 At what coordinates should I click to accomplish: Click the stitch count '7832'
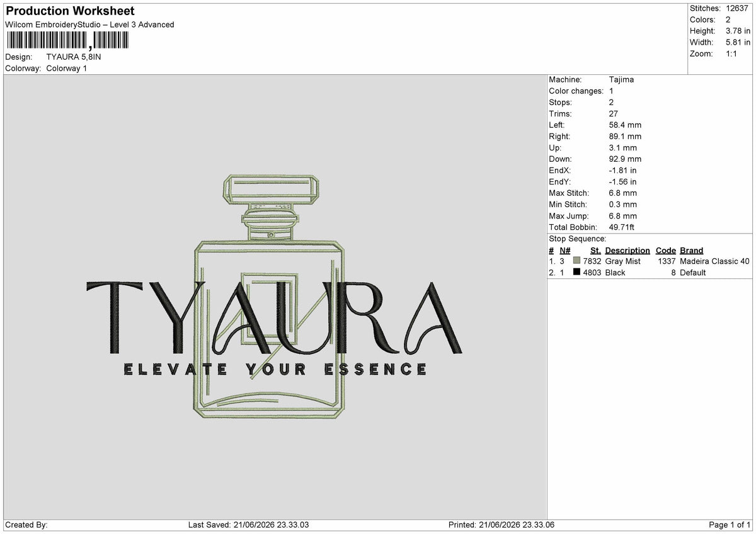592,261
